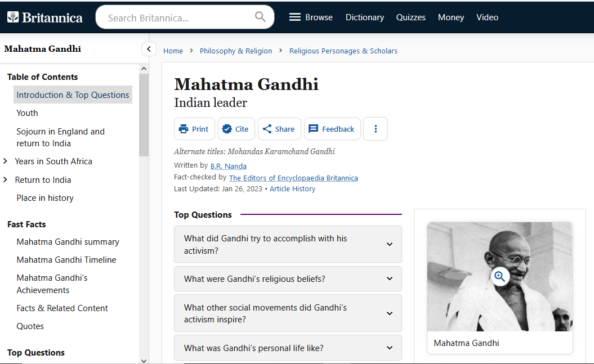Open the Browse hamburger menu
594x364 pixels.
311,17
